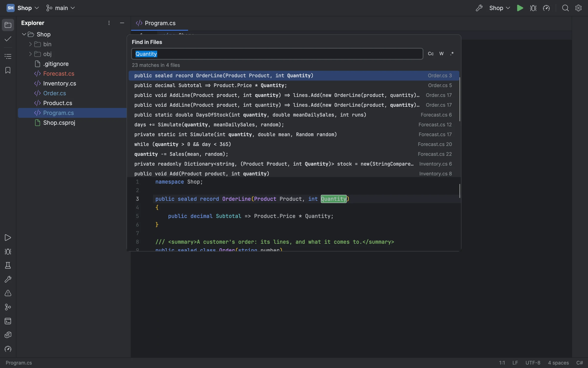Screen dimensions: 588x368
Task: Open the Terminal panel icon
Action: click(8, 321)
